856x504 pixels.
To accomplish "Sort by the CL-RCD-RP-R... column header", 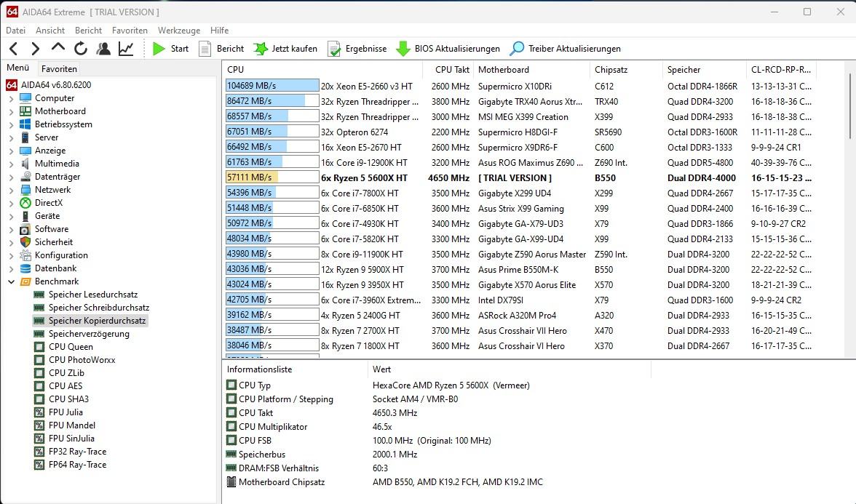I will (x=781, y=70).
